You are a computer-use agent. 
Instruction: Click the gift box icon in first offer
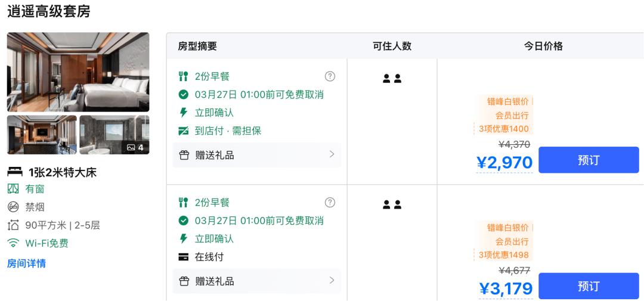coord(184,155)
